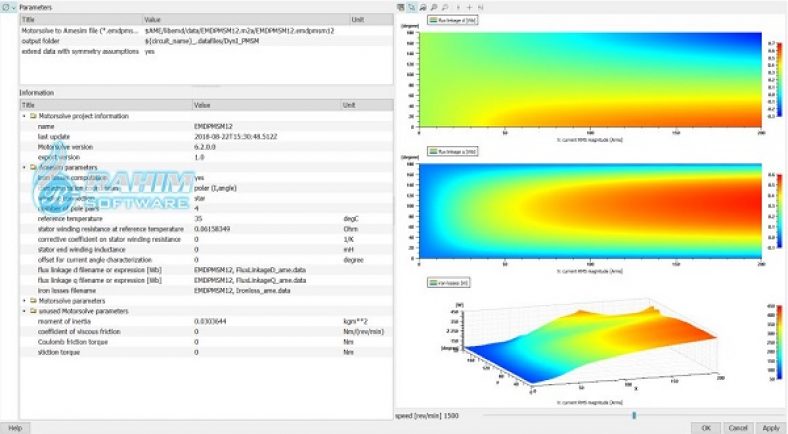Open the dropdown arrow beside Parameters

coord(14,7)
